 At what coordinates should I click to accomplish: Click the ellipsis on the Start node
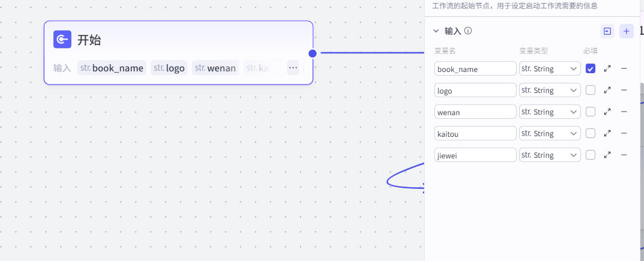click(x=293, y=68)
